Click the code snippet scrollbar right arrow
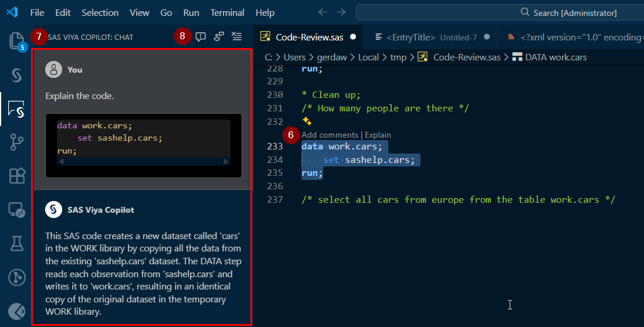This screenshot has height=327, width=644. pyautogui.click(x=225, y=161)
